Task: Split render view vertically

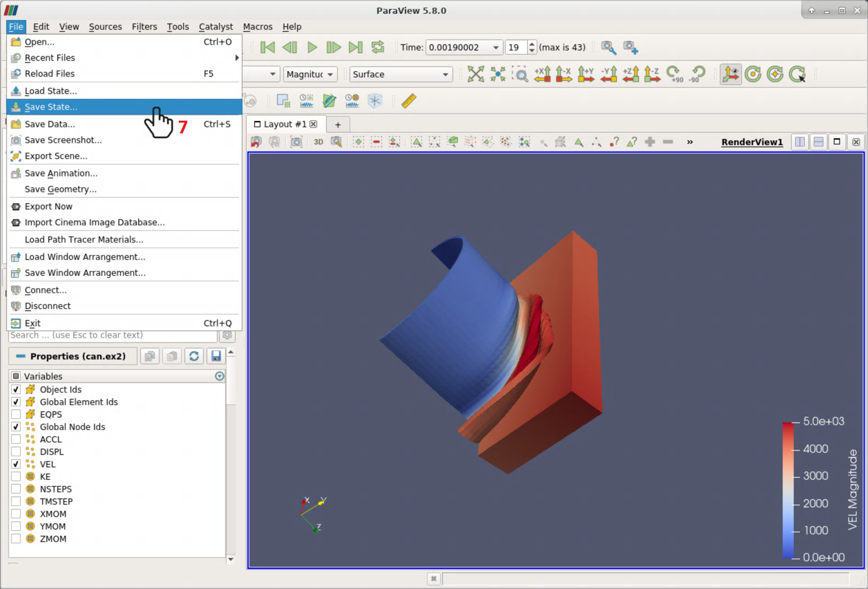Action: coord(818,142)
